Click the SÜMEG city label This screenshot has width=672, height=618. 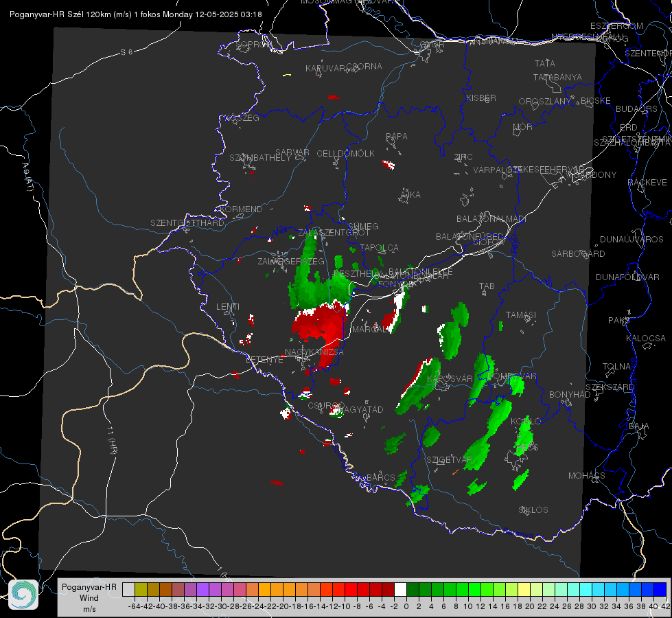click(363, 227)
